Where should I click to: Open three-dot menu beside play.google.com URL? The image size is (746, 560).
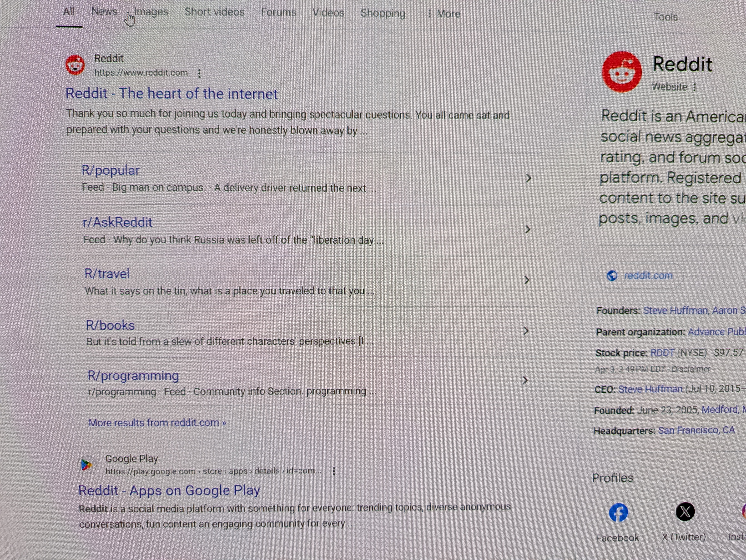pos(334,471)
